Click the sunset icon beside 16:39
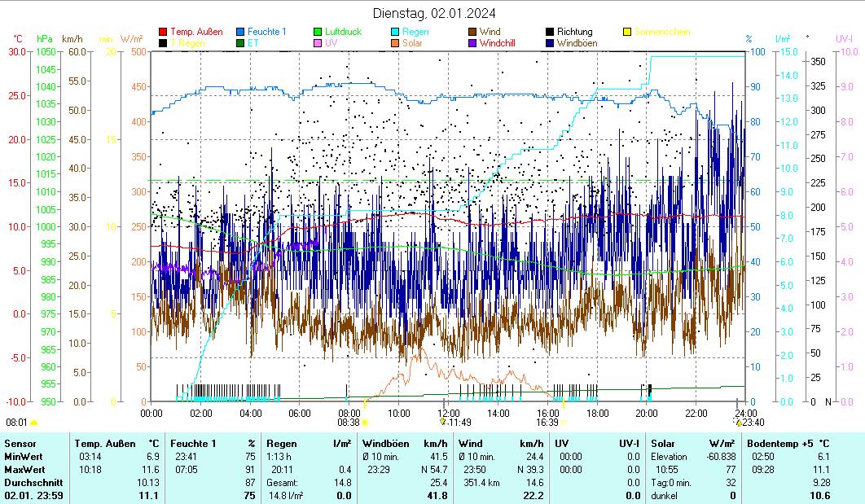The width and height of the screenshot is (865, 504). pos(564,423)
